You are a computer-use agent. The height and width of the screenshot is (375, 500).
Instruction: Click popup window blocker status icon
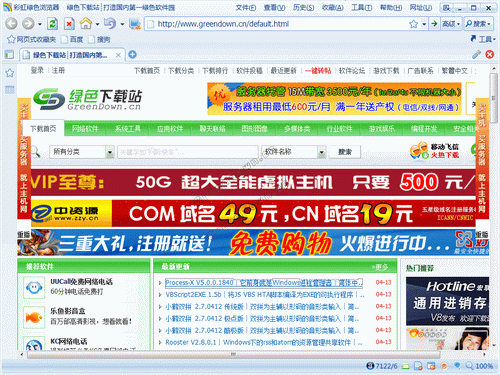(x=431, y=366)
